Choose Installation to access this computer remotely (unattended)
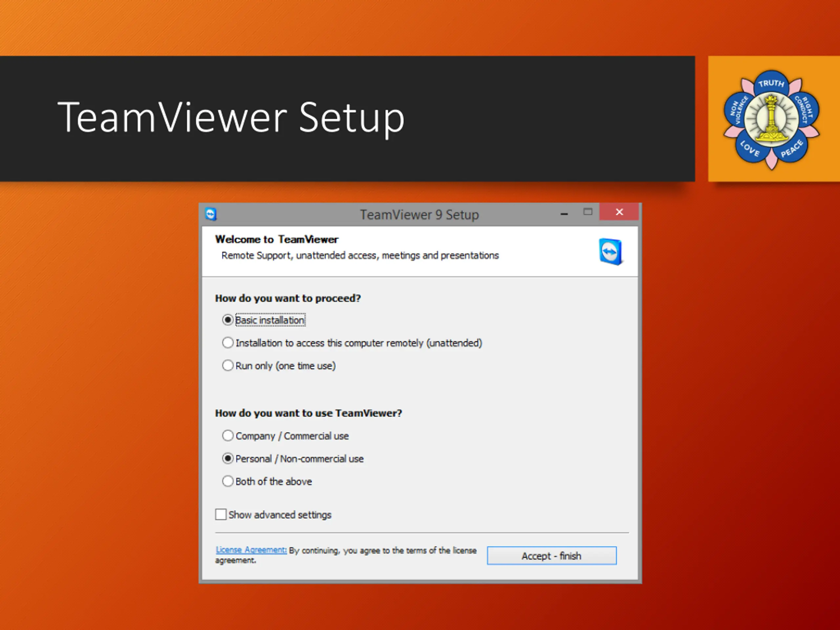 click(x=227, y=343)
